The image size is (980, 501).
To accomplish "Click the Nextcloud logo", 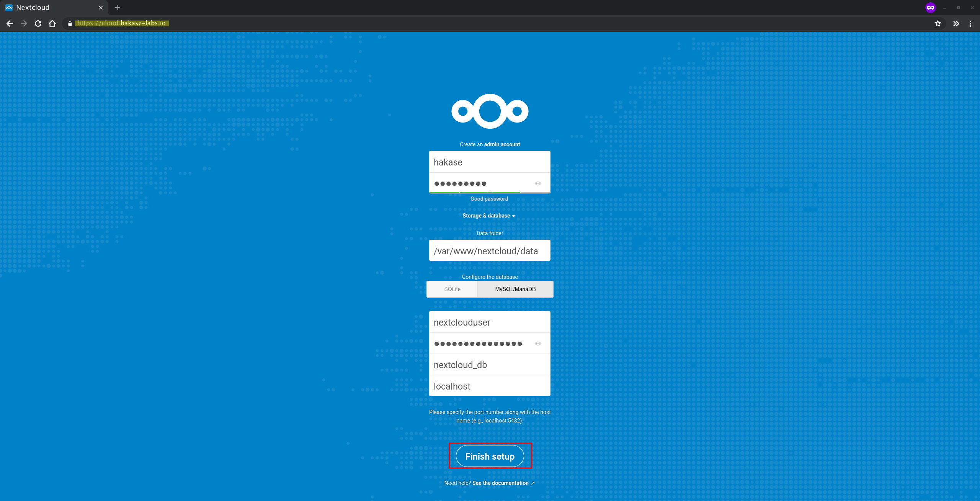I will pos(490,111).
